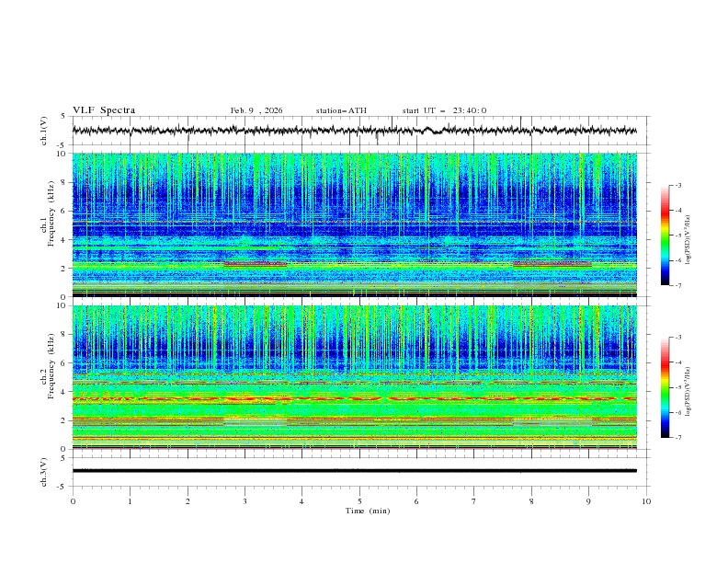The width and height of the screenshot is (728, 563).
Task: Click the date 'Feb. 9 , 2026'
Action: [x=256, y=110]
